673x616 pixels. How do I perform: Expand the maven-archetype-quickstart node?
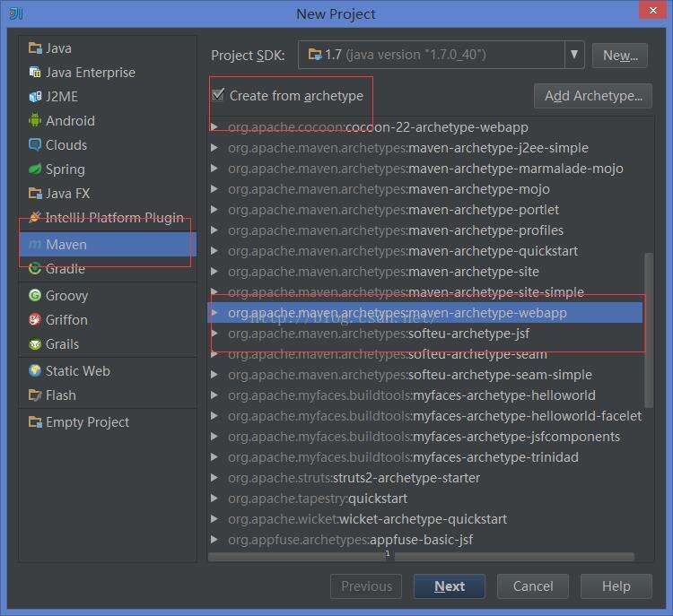pos(214,251)
